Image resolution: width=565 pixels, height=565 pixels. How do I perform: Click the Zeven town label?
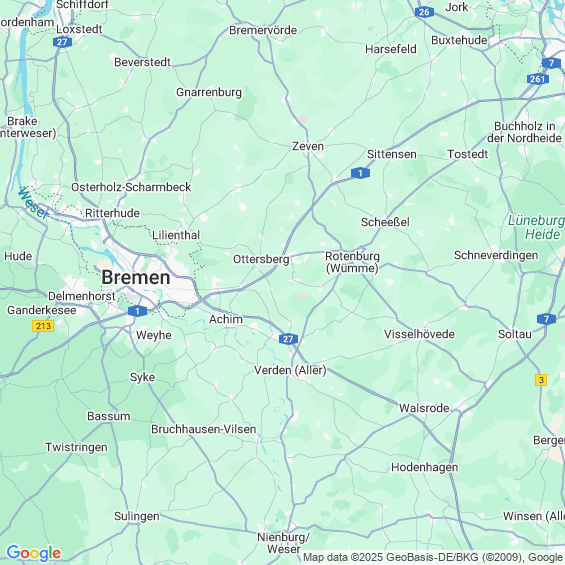(x=308, y=146)
